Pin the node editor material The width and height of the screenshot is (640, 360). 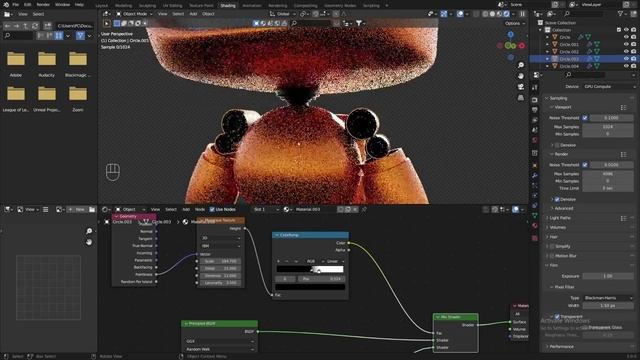coord(364,209)
